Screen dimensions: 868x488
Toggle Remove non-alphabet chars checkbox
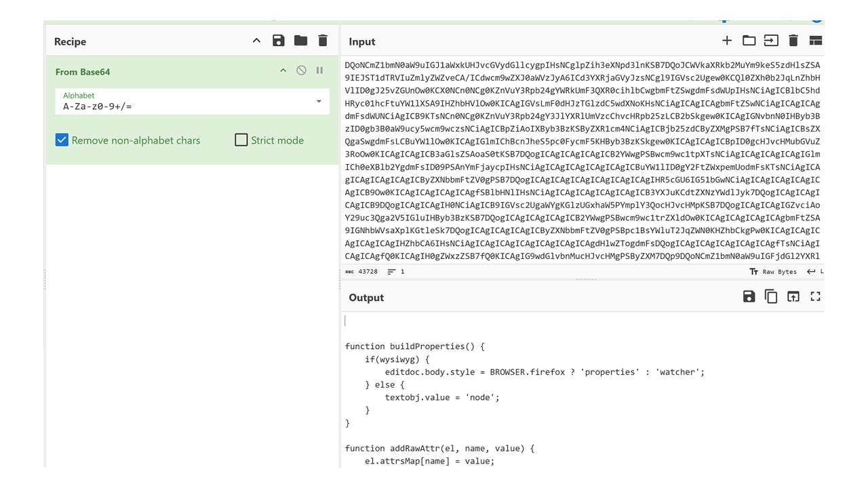(x=62, y=140)
